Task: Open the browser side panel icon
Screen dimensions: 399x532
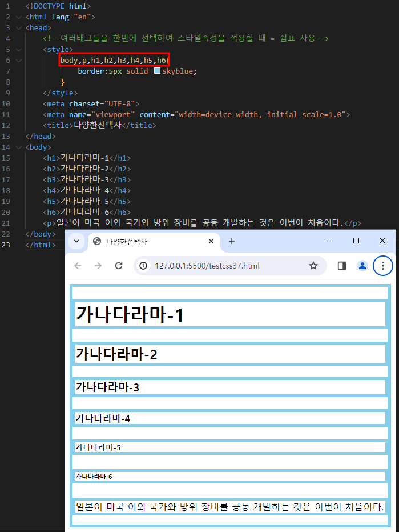Action: (342, 266)
